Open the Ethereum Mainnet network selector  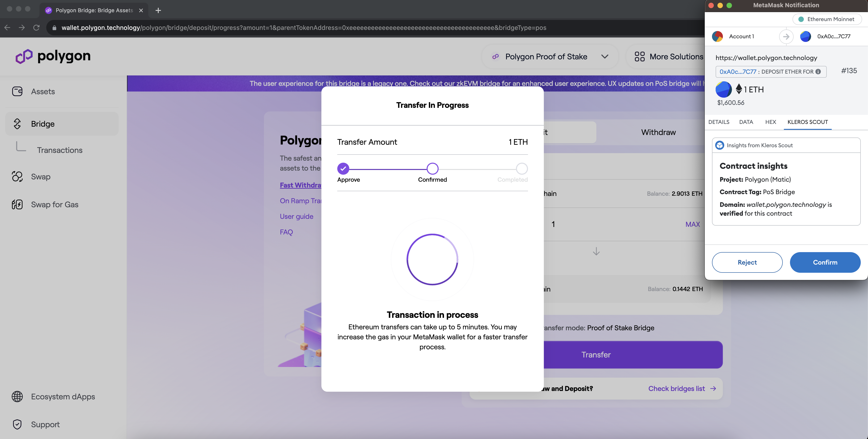pyautogui.click(x=827, y=19)
